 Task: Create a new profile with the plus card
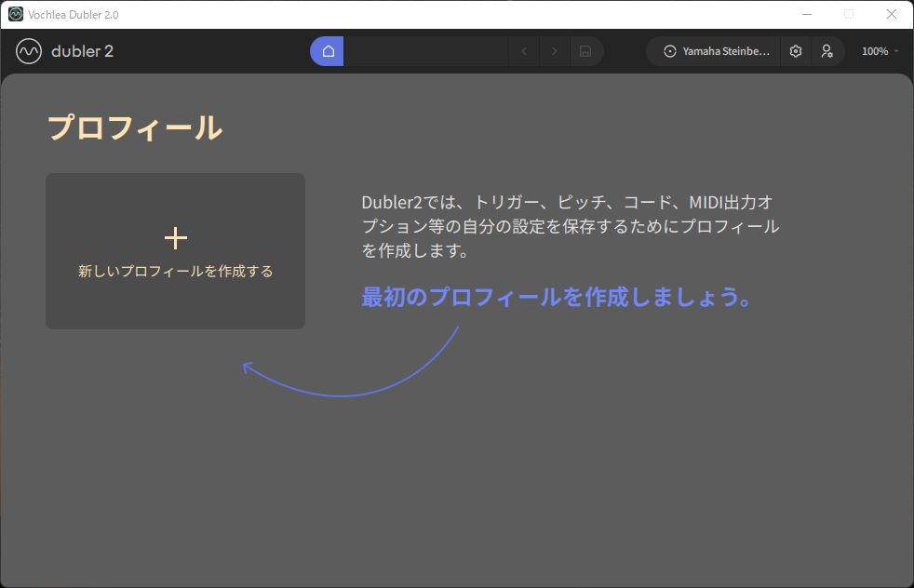click(x=176, y=251)
